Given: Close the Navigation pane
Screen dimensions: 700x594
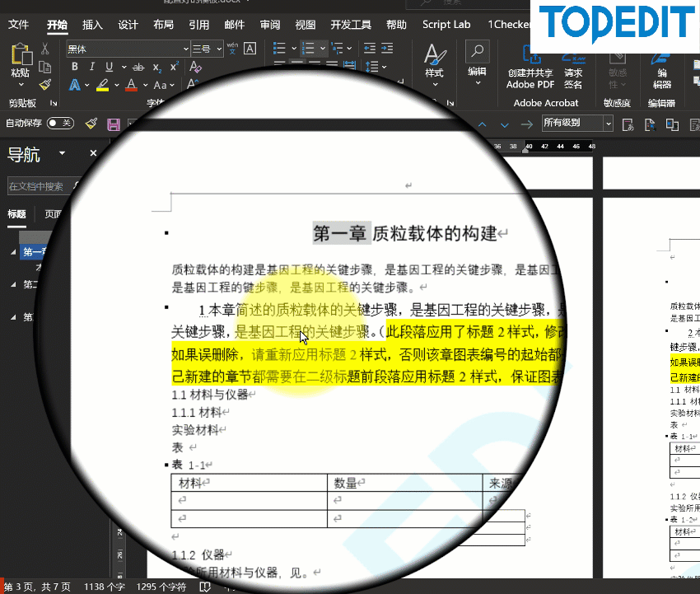Looking at the screenshot, I should coord(93,153).
